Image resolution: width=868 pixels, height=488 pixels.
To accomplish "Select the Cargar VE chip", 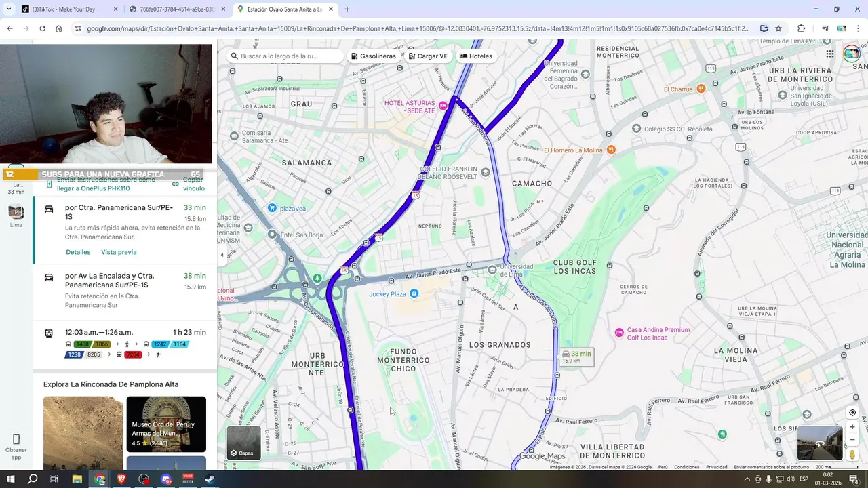I will click(x=428, y=56).
